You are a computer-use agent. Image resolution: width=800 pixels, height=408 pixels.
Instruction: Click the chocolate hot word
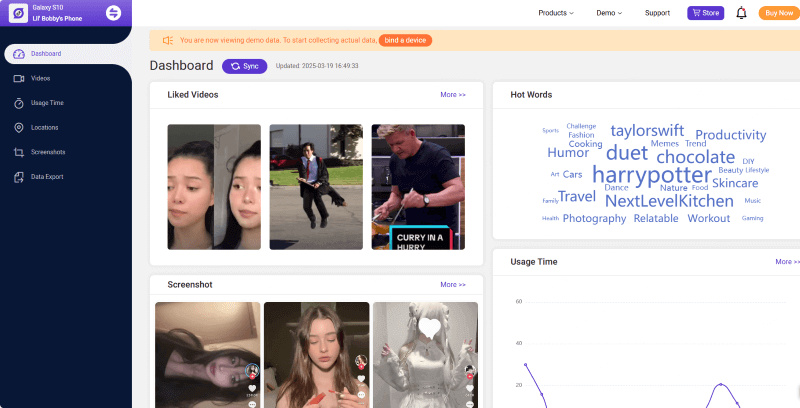click(x=695, y=157)
